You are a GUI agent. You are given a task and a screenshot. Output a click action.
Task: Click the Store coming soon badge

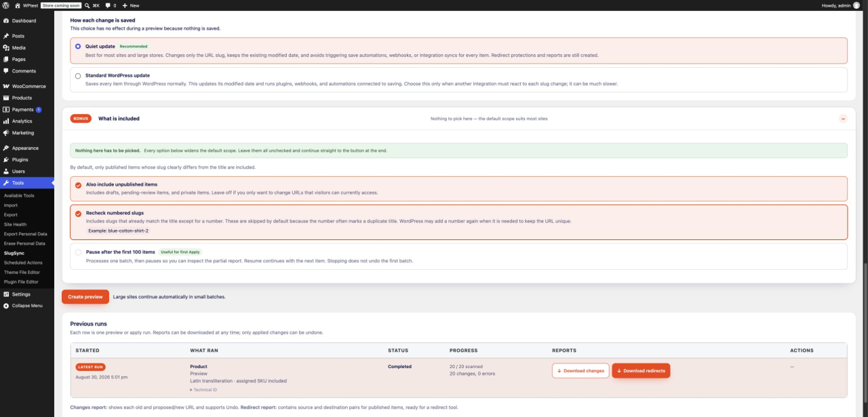[62, 5]
